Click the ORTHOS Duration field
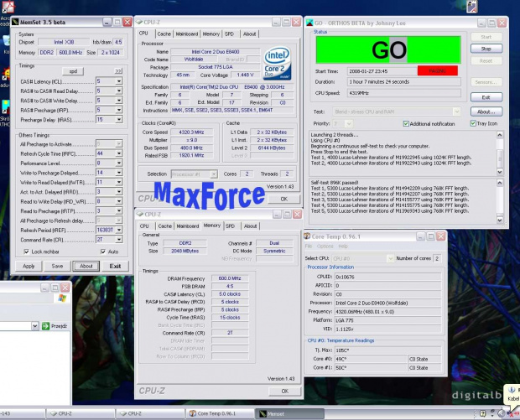520x420 pixels. (404, 82)
